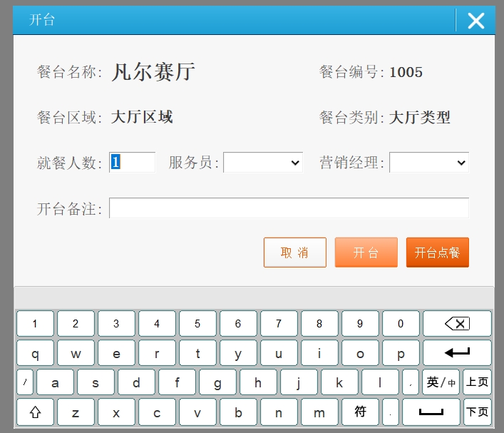Click the 开台备注 text field

289,208
